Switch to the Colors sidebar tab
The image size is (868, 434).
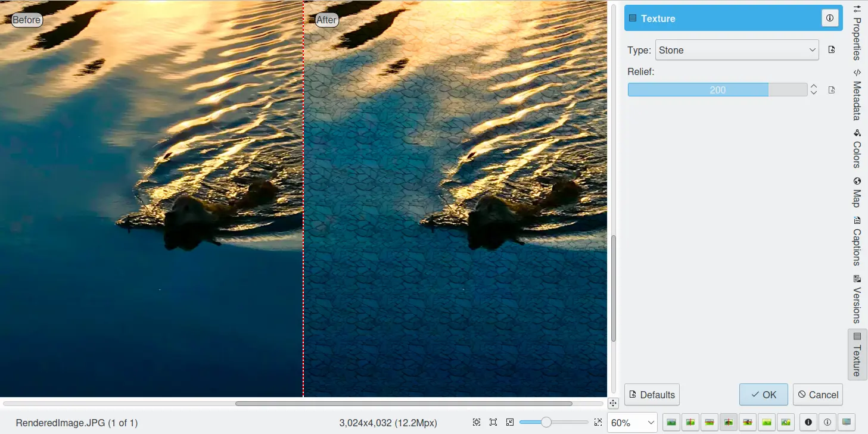click(857, 148)
